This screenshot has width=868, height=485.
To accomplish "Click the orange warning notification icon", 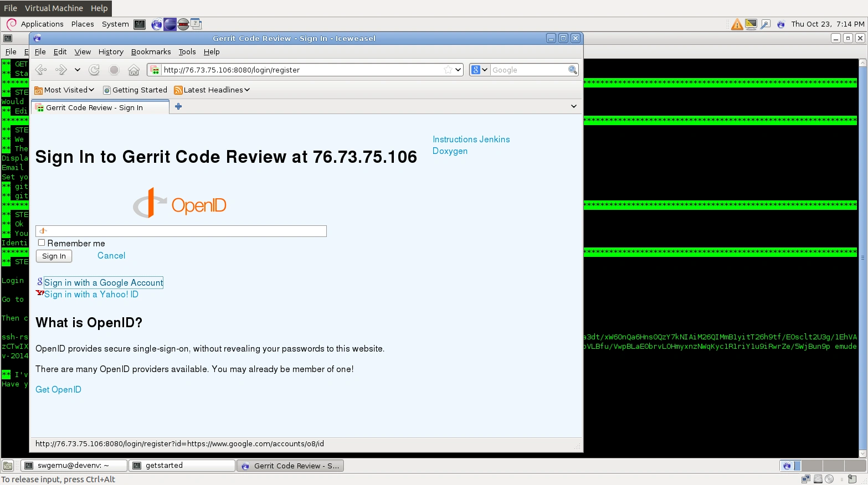I will click(737, 24).
